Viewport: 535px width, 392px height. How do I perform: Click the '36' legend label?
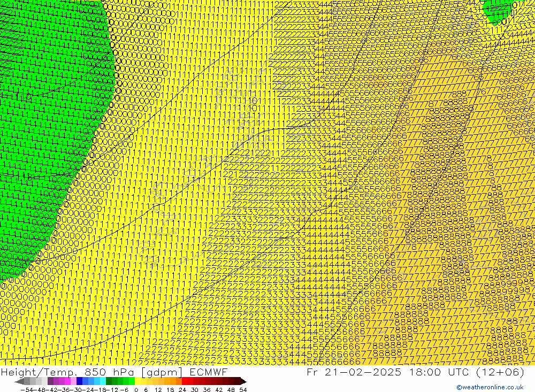(207, 390)
